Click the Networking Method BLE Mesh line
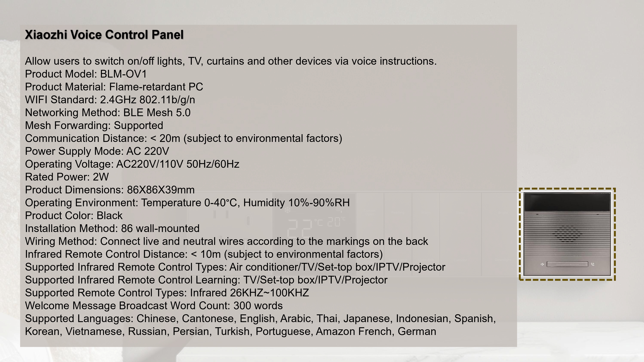Image resolution: width=644 pixels, height=362 pixels. (x=108, y=113)
